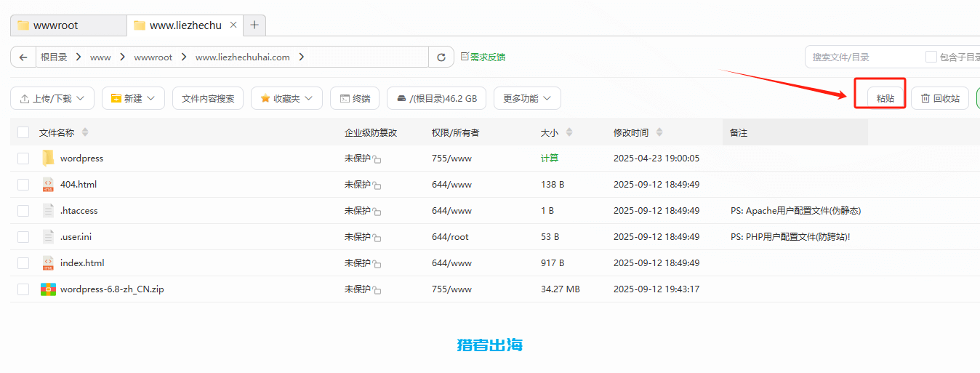Viewport: 980px width, 373px height.
Task: Click the 粘贴 paste button
Action: tap(885, 98)
